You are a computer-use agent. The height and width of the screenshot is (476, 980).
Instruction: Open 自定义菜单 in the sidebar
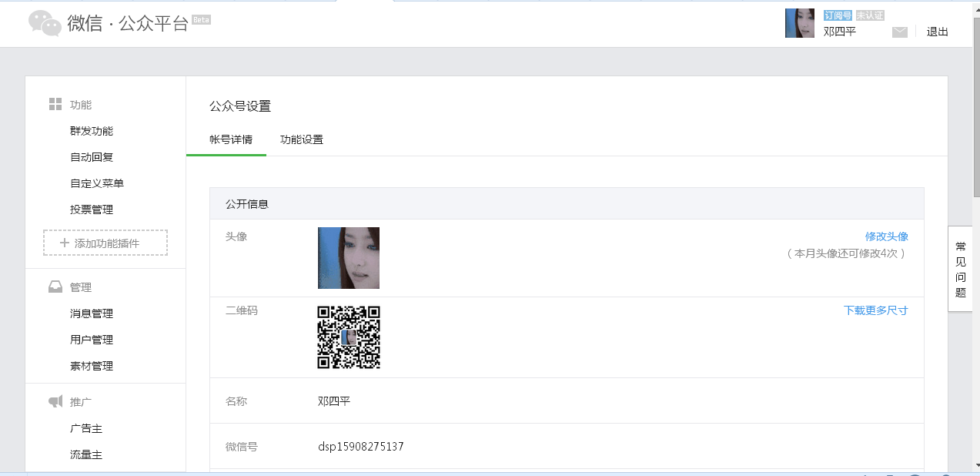pyautogui.click(x=97, y=183)
